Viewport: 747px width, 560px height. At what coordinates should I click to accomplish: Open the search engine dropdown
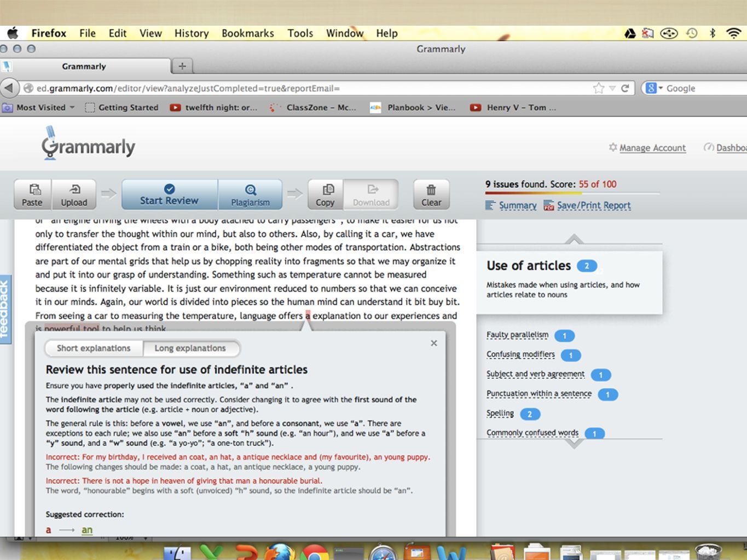click(654, 88)
